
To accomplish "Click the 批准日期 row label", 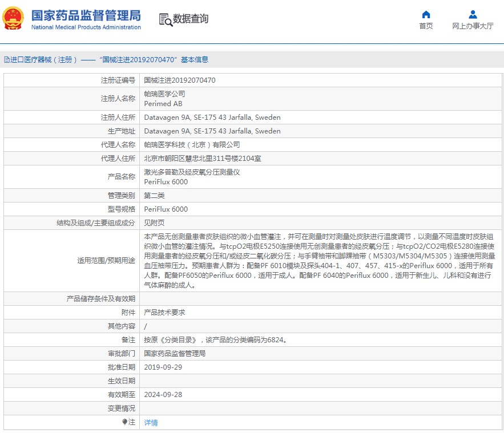I will coord(122,367).
